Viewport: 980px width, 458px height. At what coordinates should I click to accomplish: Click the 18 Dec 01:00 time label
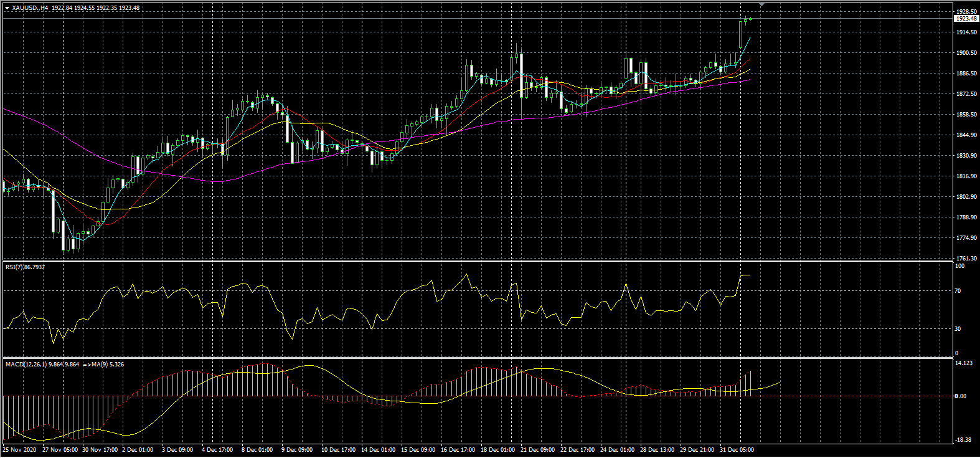(497, 450)
